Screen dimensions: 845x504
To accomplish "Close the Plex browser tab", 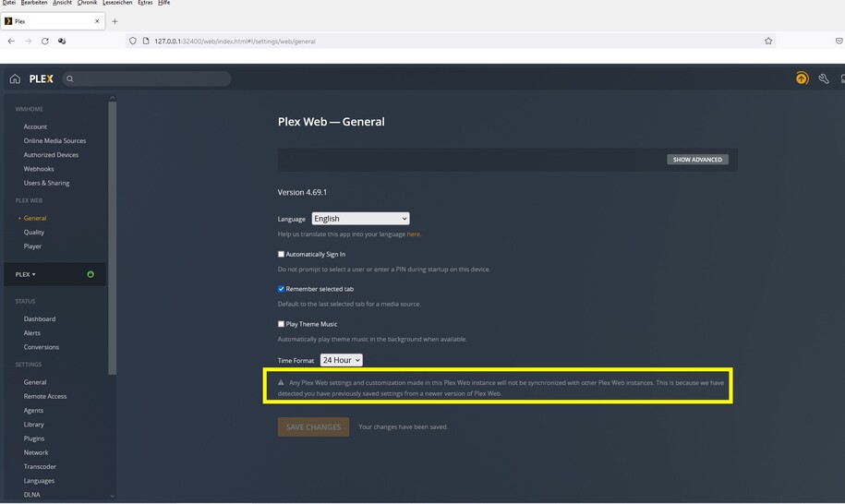I will click(97, 21).
